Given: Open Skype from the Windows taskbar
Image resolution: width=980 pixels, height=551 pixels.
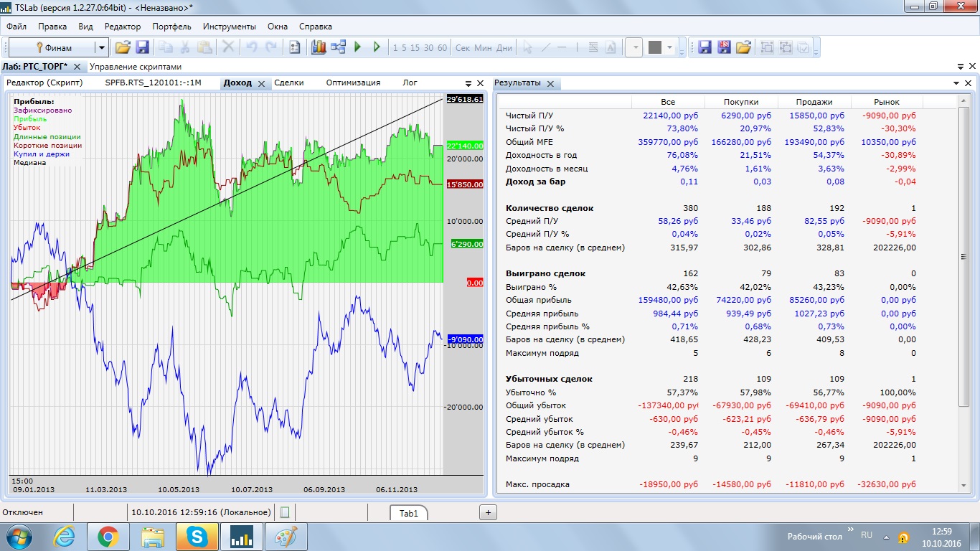Looking at the screenshot, I should tap(196, 536).
